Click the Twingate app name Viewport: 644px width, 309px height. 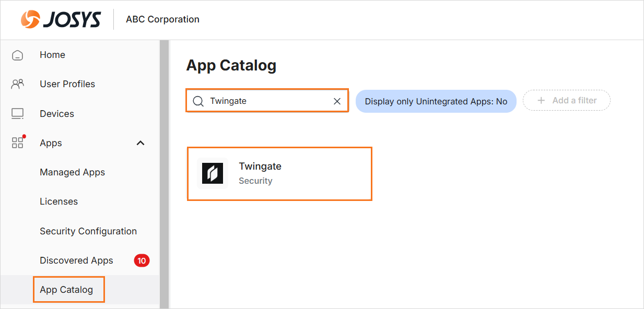pos(260,167)
